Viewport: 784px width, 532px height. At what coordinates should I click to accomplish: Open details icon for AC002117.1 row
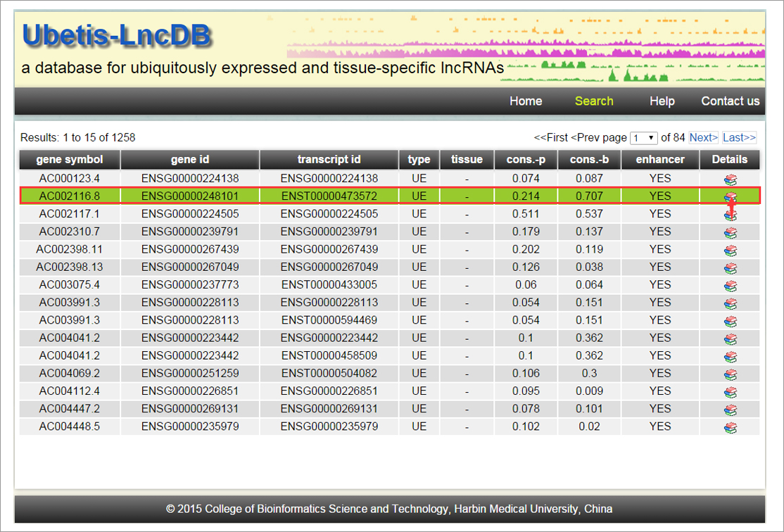click(730, 215)
